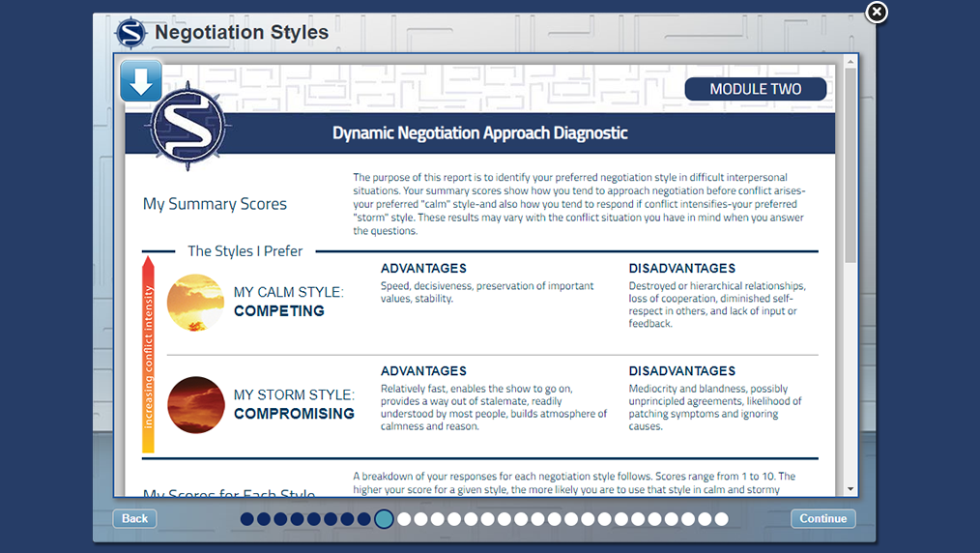Click the storm style red sky image
The width and height of the screenshot is (980, 553).
(195, 404)
